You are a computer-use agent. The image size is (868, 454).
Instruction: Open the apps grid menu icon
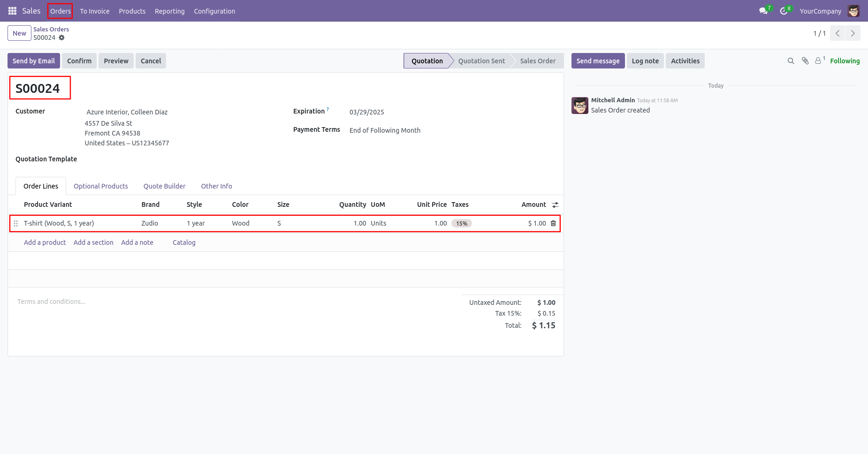click(x=13, y=11)
